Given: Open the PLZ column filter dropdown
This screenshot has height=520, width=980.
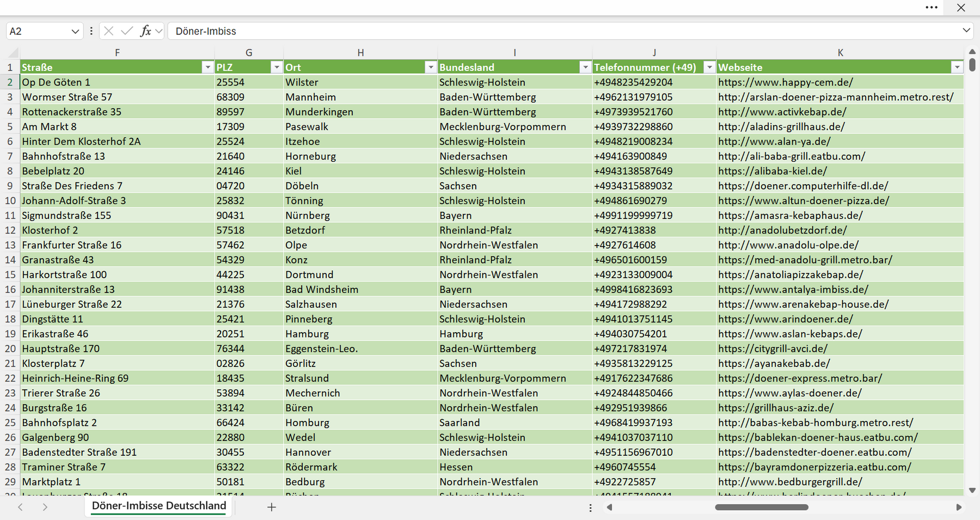Looking at the screenshot, I should [277, 67].
